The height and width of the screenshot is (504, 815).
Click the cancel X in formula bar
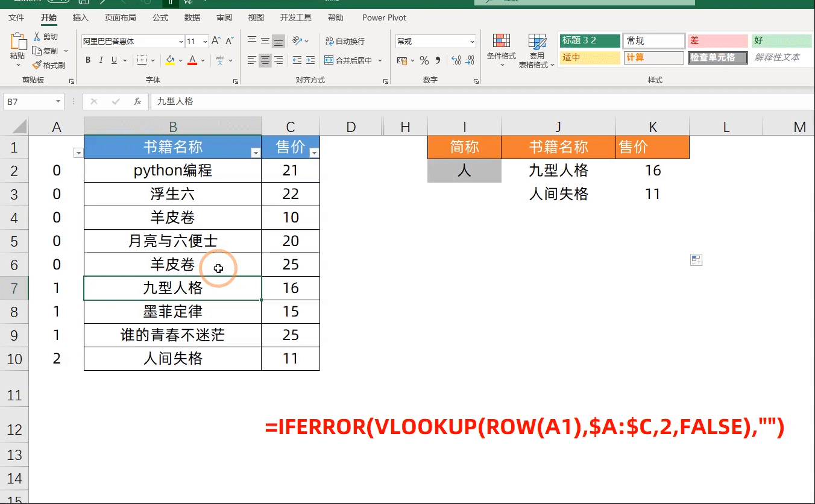pos(94,101)
